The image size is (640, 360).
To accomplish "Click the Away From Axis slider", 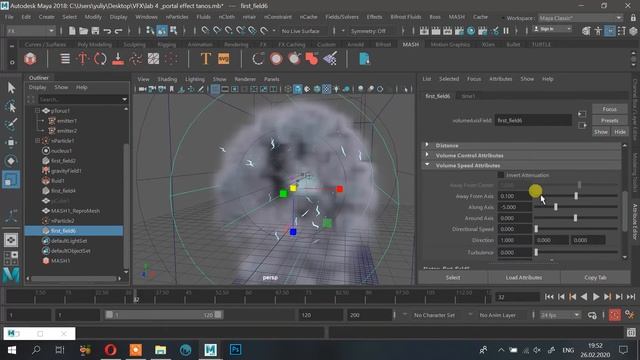I will pos(576,196).
